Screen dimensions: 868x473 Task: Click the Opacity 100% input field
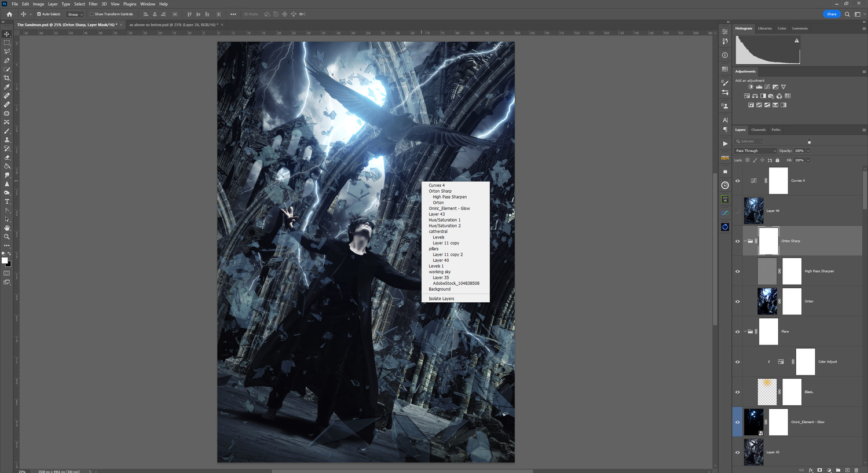click(799, 151)
